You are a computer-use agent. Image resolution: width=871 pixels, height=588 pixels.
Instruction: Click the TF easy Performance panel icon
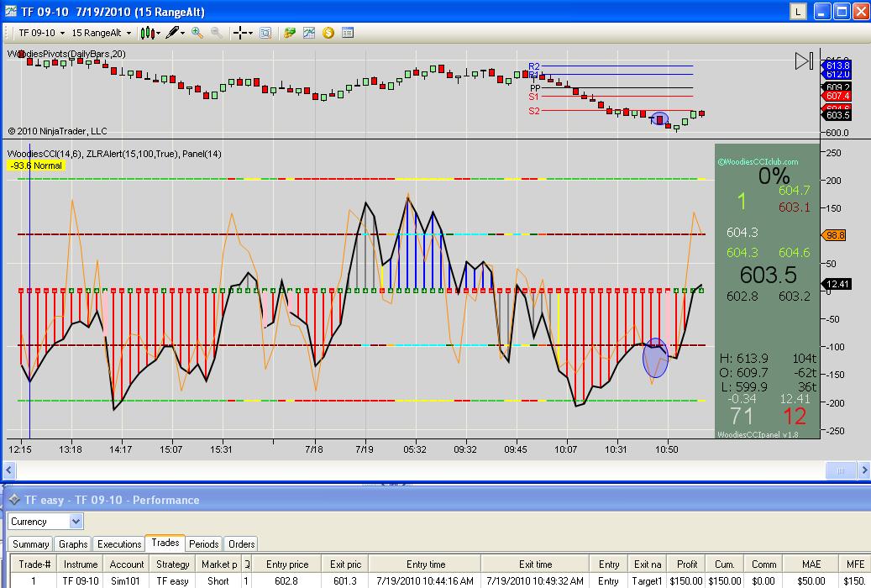click(14, 500)
